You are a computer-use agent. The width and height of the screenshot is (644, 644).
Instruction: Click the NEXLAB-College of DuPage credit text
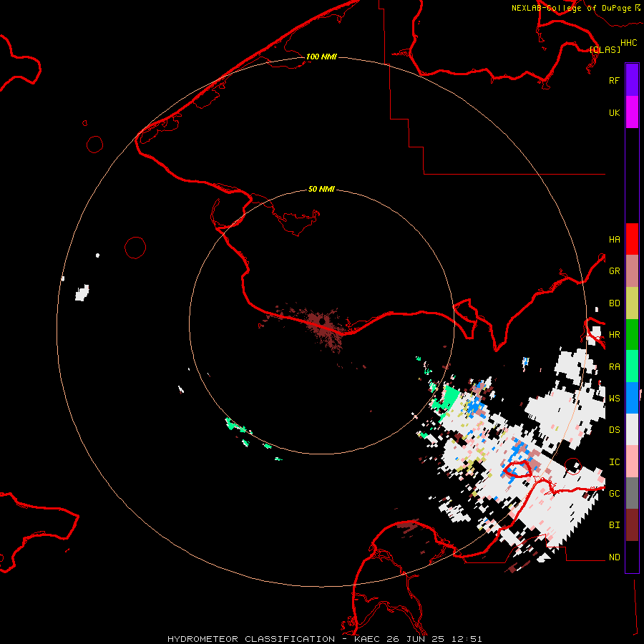[x=571, y=8]
